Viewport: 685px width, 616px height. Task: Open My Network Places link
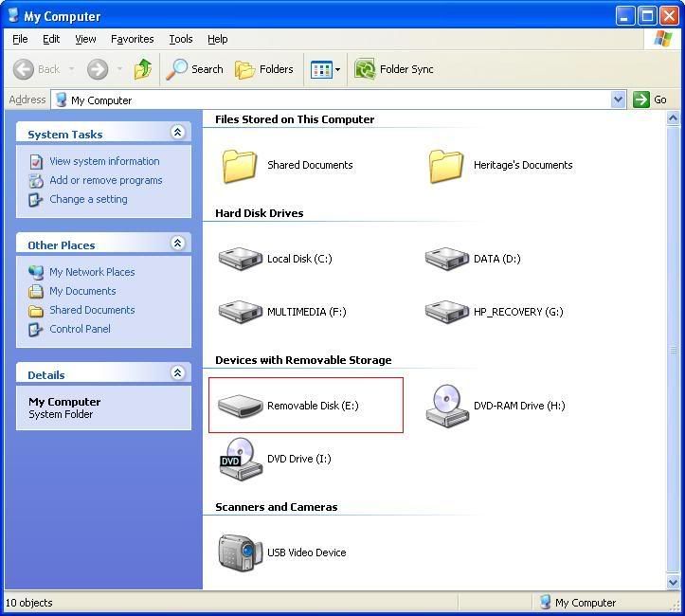pos(92,272)
